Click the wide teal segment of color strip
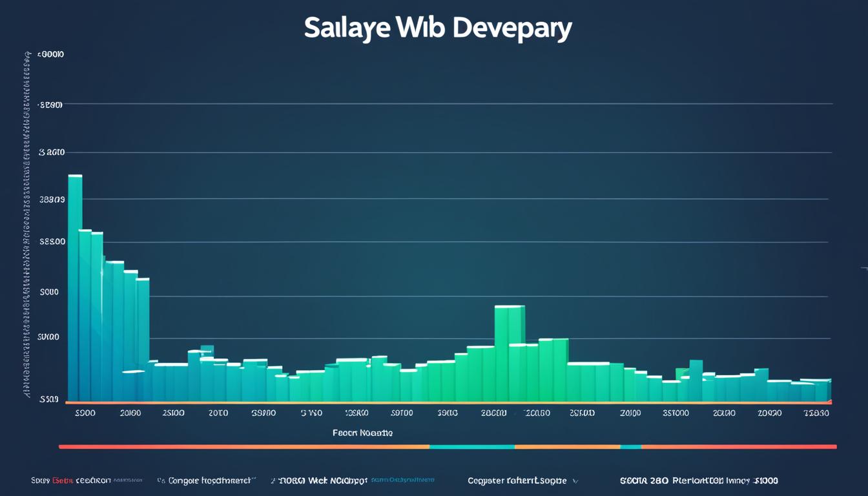This screenshot has height=496, width=868. (471, 446)
